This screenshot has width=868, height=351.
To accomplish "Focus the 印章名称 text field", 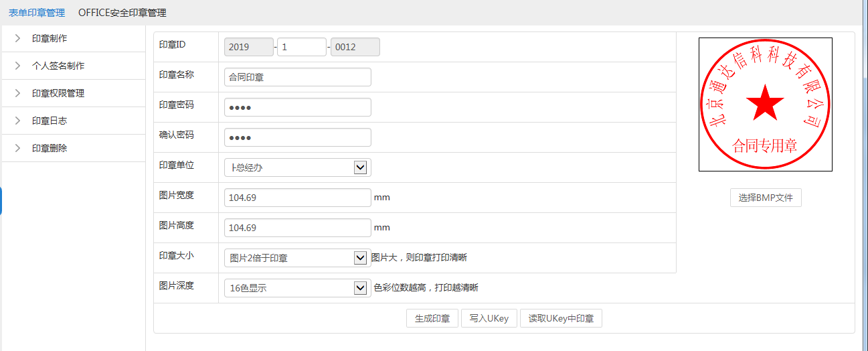I will point(297,77).
